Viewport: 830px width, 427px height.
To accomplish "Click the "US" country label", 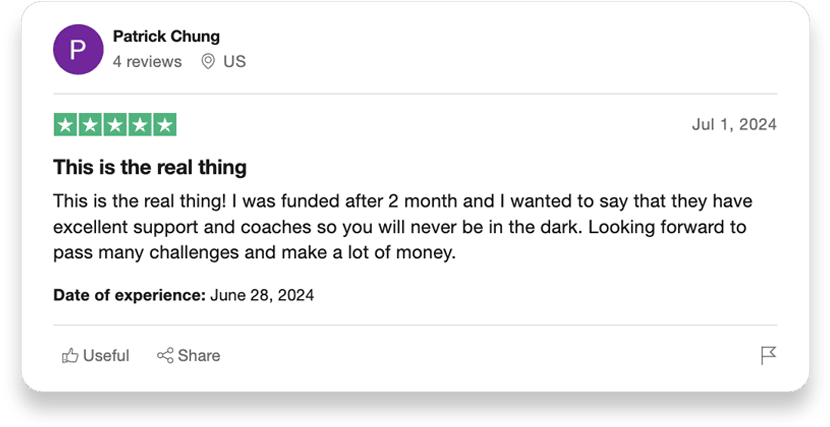I will tap(234, 62).
